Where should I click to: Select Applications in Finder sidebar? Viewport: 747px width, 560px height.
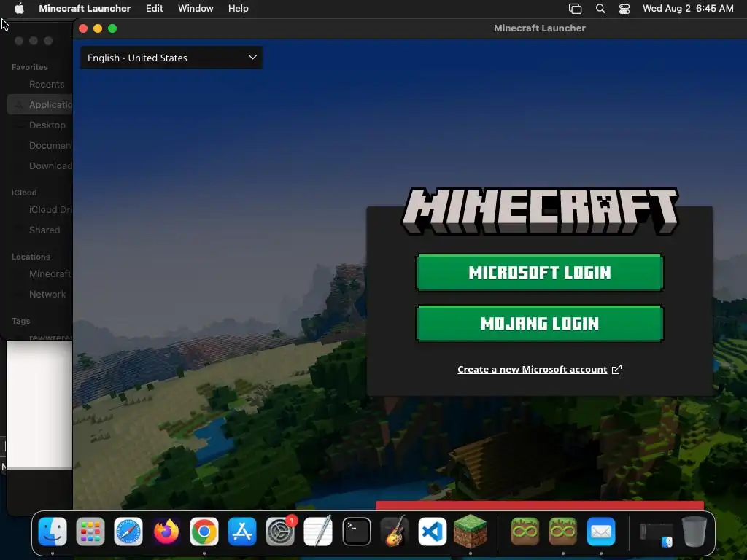click(40, 104)
